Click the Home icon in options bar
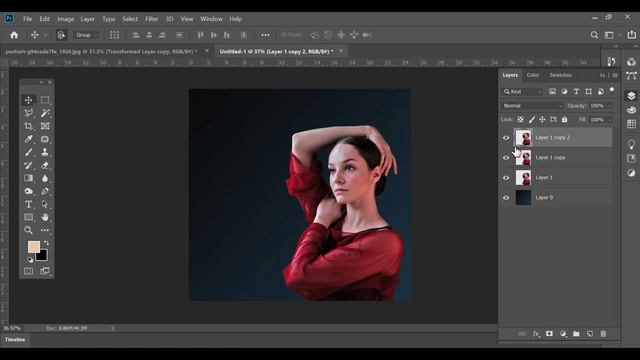This screenshot has height=360, width=640. click(x=14, y=35)
